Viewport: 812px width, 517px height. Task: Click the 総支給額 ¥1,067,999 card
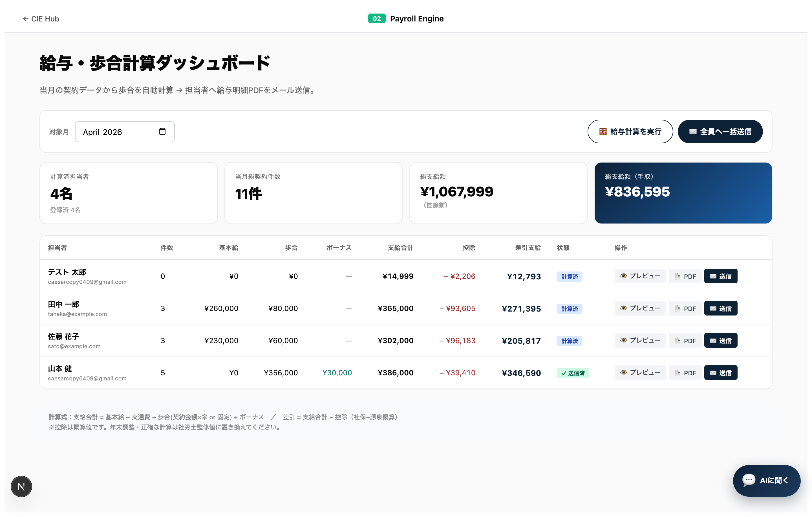click(498, 193)
